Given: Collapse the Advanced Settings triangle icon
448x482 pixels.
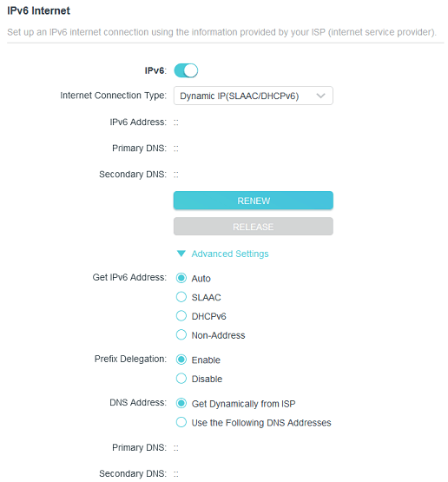Looking at the screenshot, I should point(181,254).
